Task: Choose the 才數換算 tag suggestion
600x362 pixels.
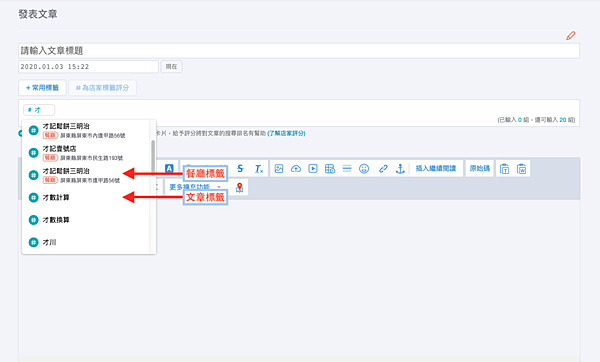Action: [86, 220]
